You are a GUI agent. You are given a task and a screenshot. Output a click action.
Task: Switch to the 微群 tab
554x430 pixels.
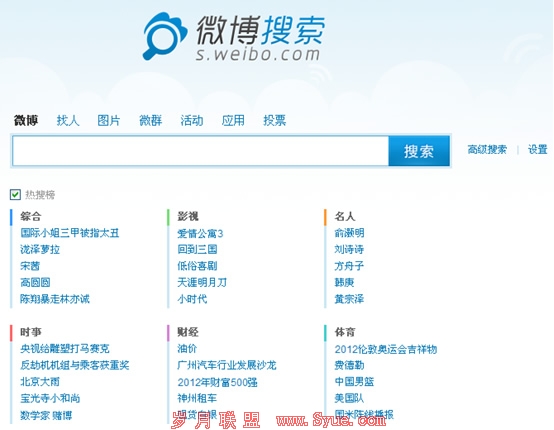click(x=151, y=120)
